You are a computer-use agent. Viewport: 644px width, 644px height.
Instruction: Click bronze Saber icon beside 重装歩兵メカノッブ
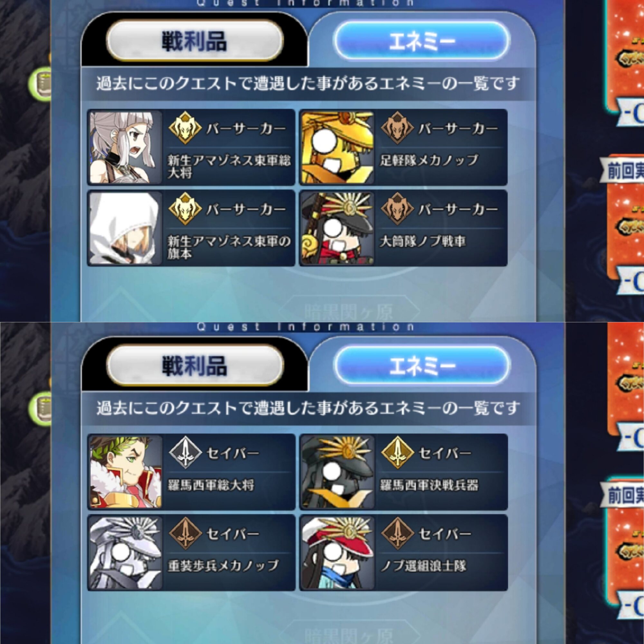(x=185, y=534)
